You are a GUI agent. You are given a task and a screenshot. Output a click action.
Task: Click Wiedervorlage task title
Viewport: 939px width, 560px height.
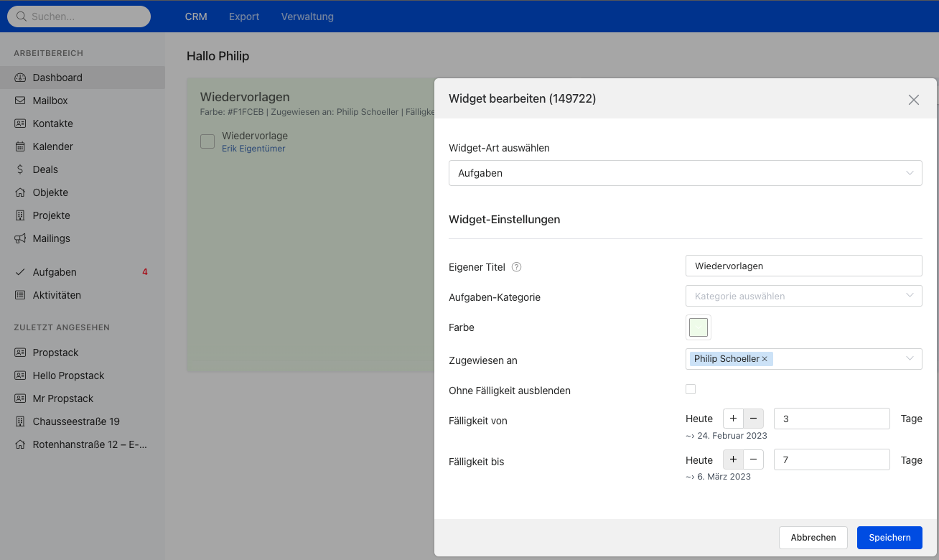255,136
